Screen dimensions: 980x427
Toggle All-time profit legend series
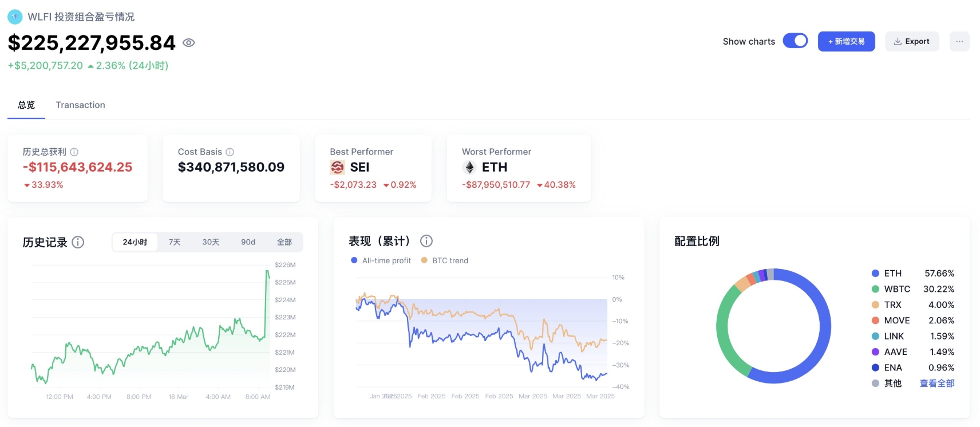pyautogui.click(x=381, y=260)
